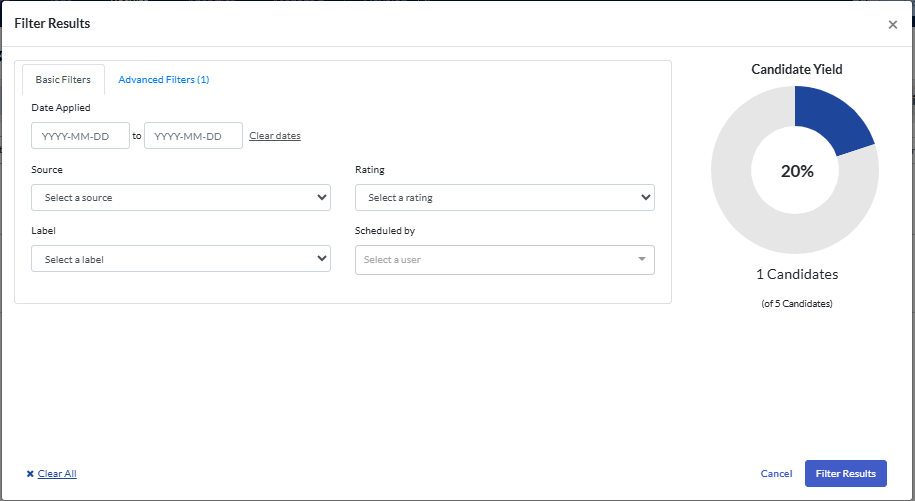Expand the Rating dropdown
The height and width of the screenshot is (501, 915).
pyautogui.click(x=504, y=198)
